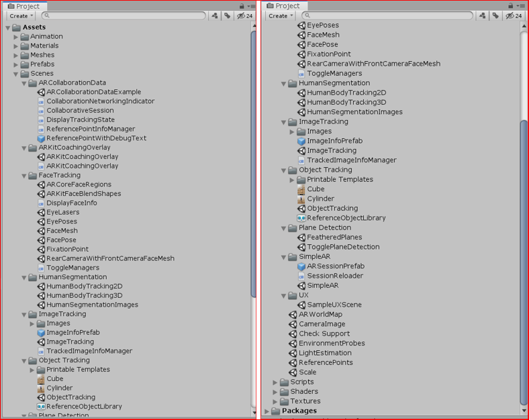Open the right panel context options menu
The height and width of the screenshot is (420, 529).
tap(520, 6)
